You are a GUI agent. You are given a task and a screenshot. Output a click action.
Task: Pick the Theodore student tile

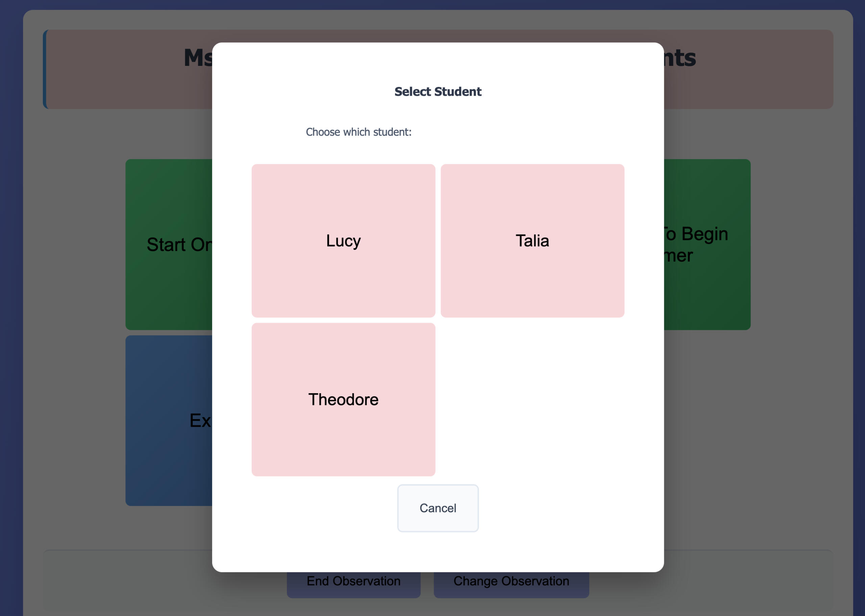pyautogui.click(x=343, y=399)
